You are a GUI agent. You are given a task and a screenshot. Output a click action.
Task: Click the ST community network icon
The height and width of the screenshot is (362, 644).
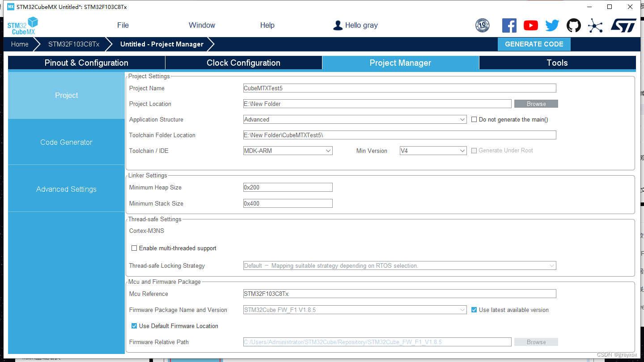[595, 25]
